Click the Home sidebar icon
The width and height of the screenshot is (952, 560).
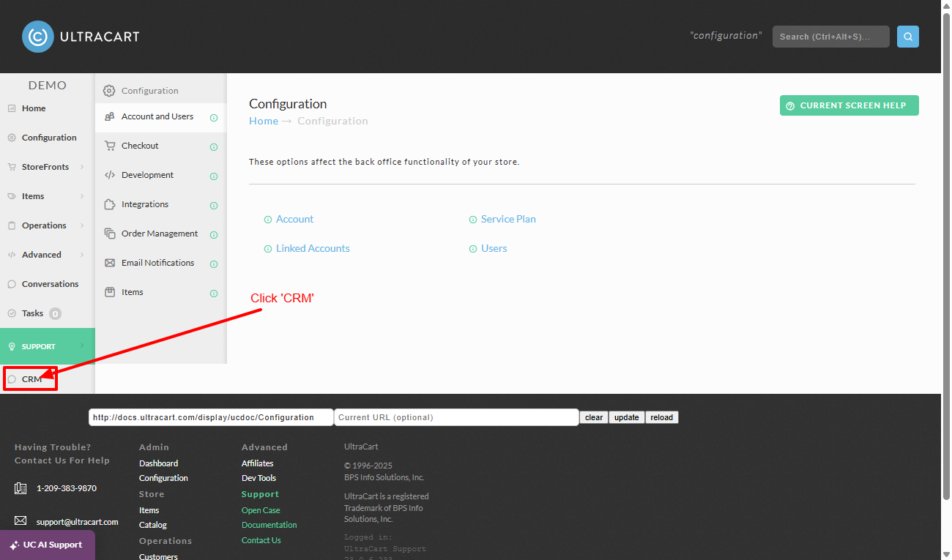point(12,108)
